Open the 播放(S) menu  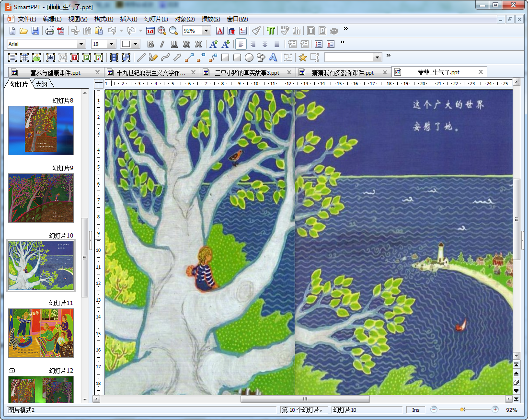coord(211,19)
